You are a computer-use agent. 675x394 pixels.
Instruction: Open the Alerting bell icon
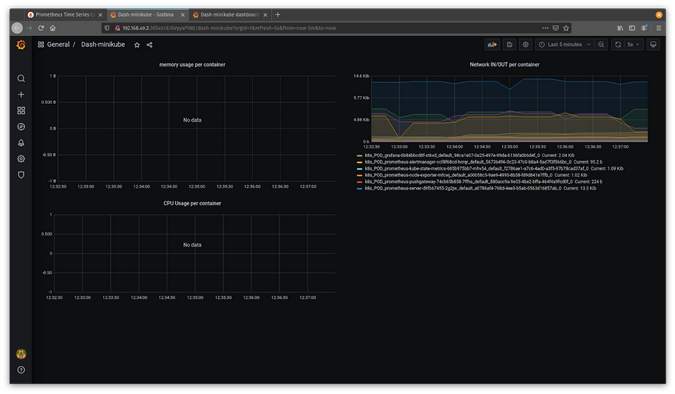tap(21, 143)
